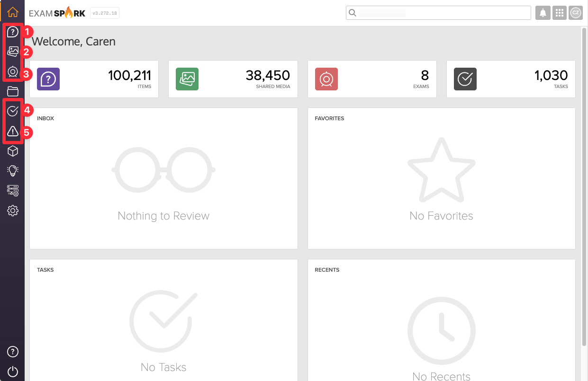Open the light bulb icon in sidebar
Screen dimensions: 588x381
coord(13,171)
